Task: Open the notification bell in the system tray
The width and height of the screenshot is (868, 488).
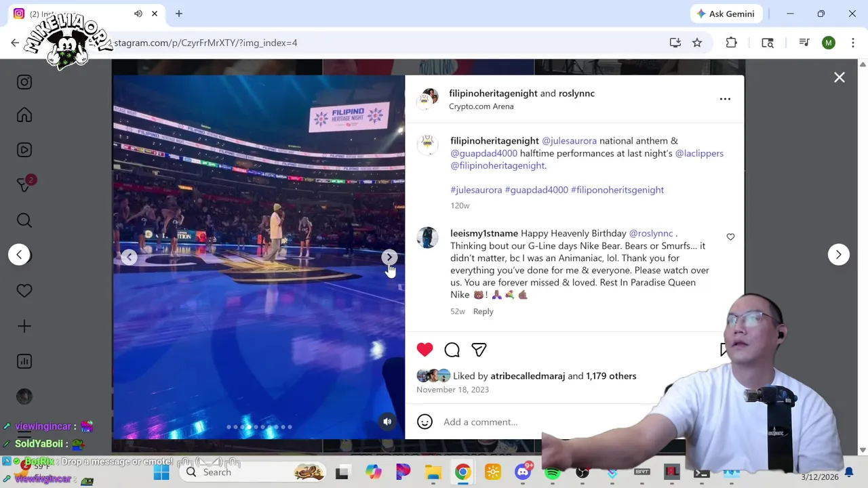Action: coord(848,472)
